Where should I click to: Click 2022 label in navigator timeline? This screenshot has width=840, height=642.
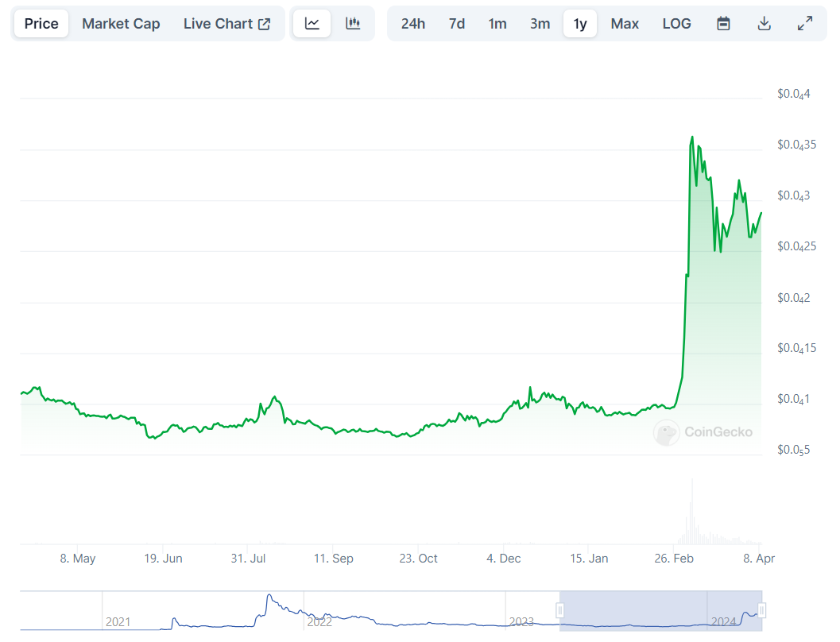point(319,621)
